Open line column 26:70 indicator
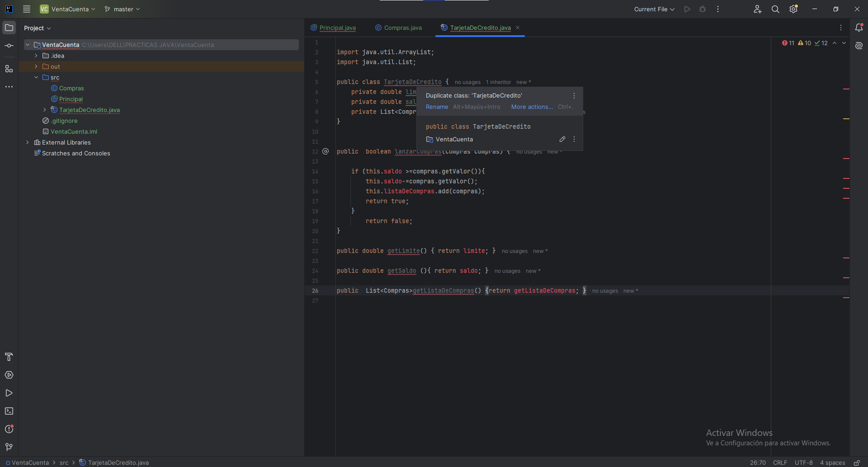The image size is (868, 467). click(758, 462)
